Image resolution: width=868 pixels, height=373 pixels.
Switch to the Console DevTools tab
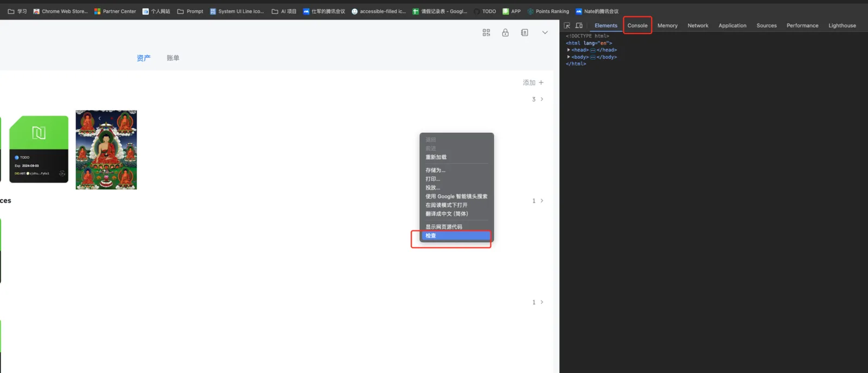(x=637, y=25)
